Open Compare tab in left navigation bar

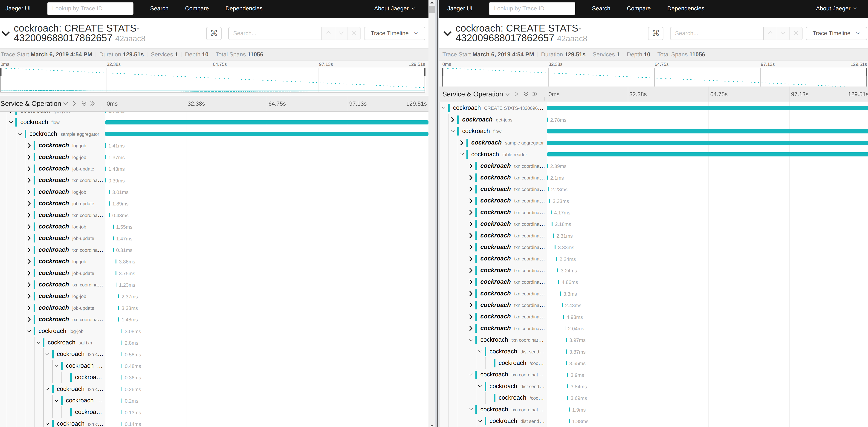pos(197,9)
